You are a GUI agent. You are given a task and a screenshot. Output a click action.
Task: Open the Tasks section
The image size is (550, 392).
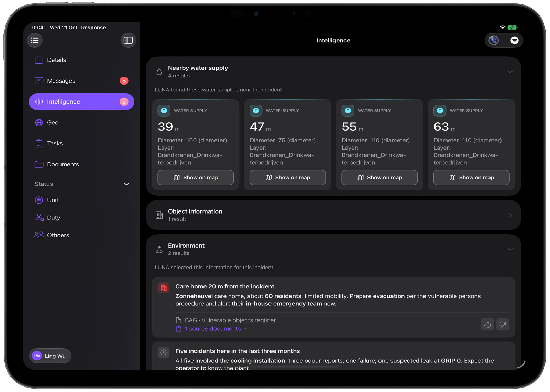pos(81,143)
